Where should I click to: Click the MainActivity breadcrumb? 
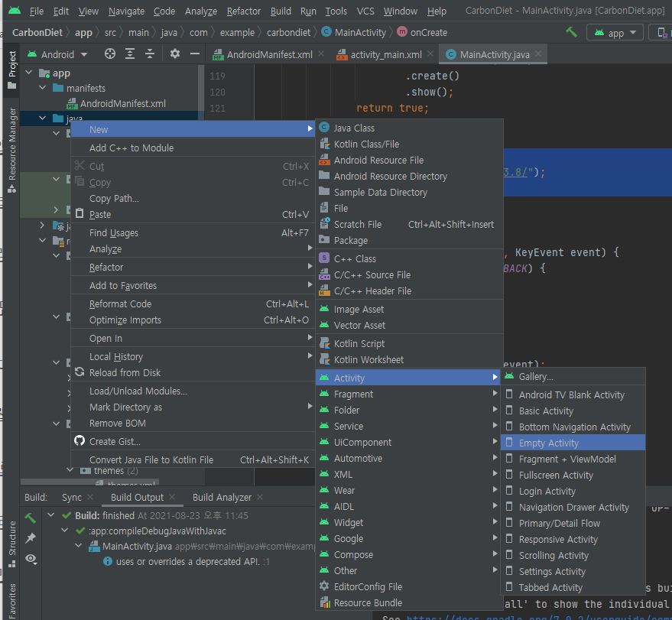click(354, 33)
